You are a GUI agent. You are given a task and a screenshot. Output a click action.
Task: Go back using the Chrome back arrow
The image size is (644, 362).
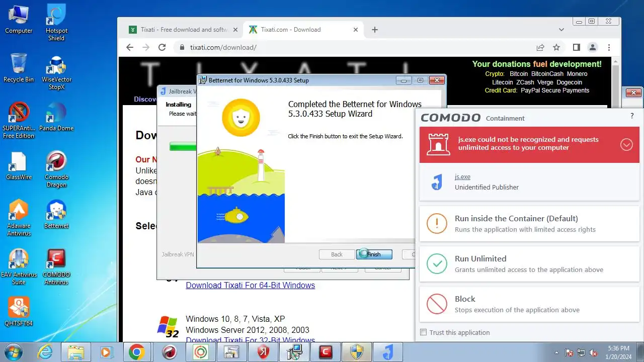(x=130, y=47)
